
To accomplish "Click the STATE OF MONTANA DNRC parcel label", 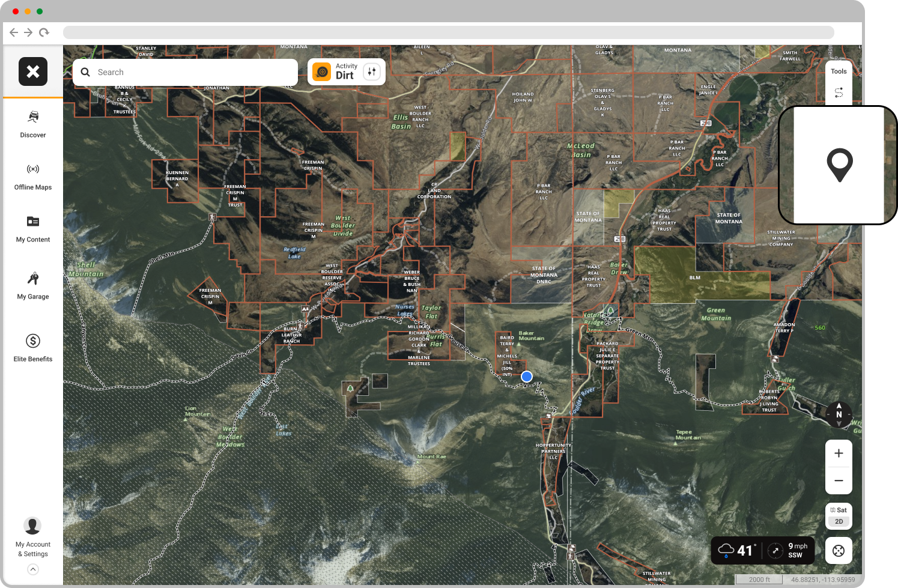I will pyautogui.click(x=544, y=275).
